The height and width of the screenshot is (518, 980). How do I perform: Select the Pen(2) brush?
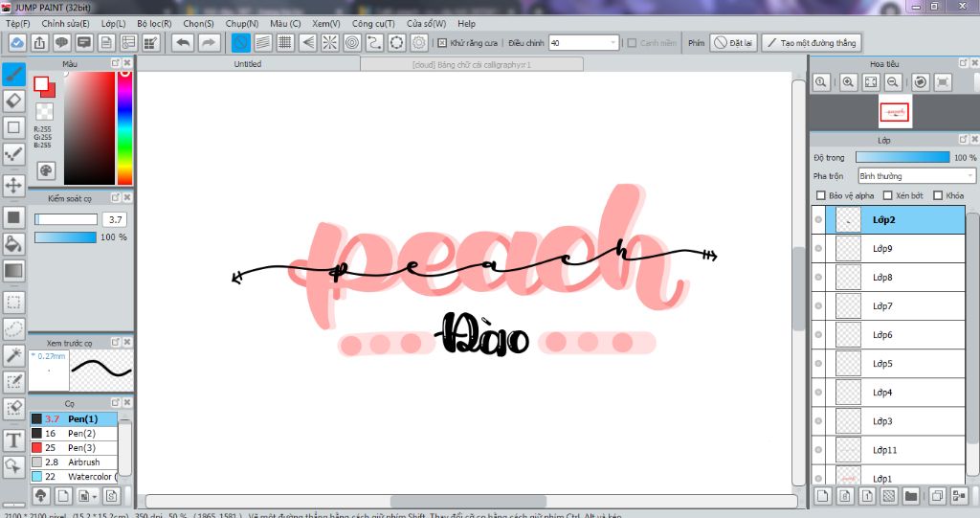74,434
